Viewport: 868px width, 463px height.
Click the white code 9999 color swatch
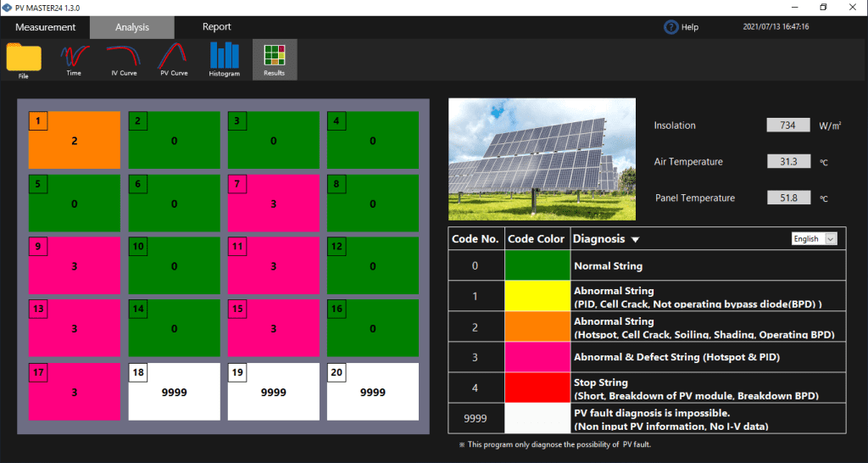click(537, 418)
